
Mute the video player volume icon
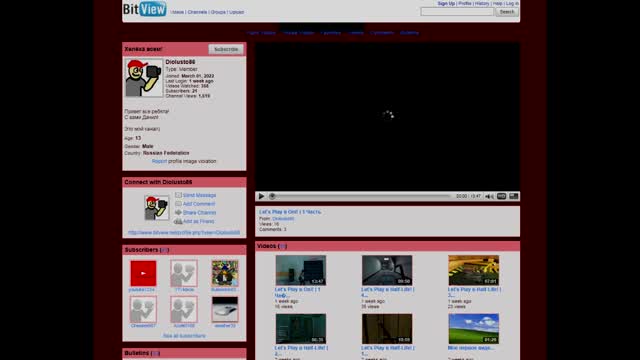[x=489, y=196]
